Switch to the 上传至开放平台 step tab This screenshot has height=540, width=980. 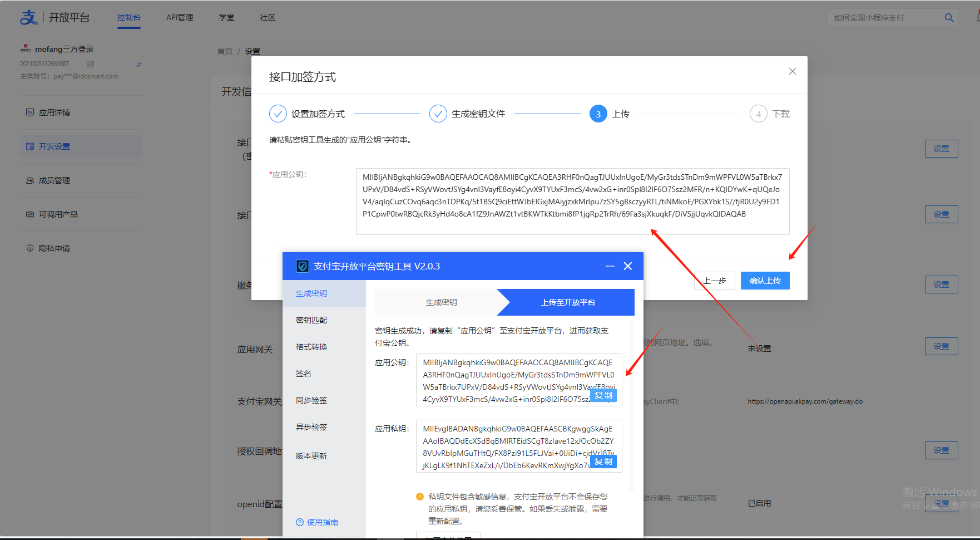point(568,302)
